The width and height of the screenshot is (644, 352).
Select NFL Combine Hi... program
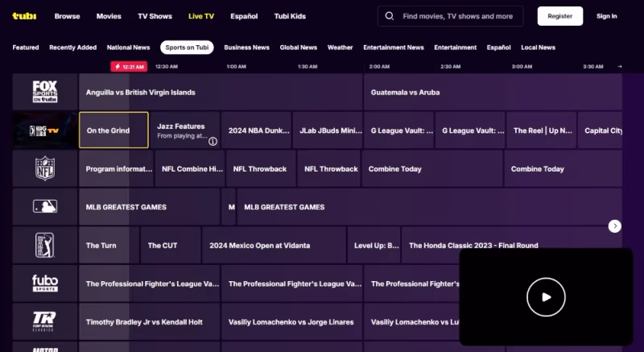click(190, 168)
